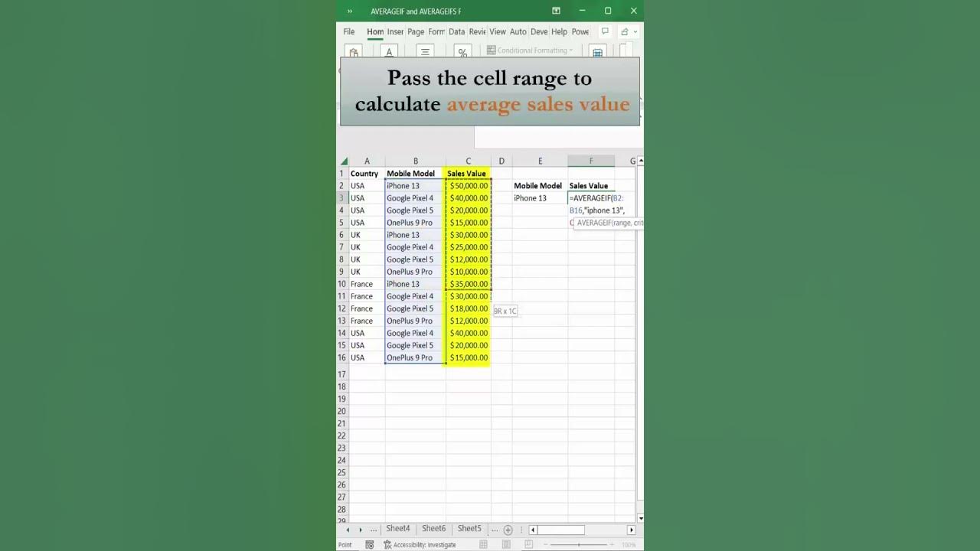Click the ribbon display options icon

point(556,11)
